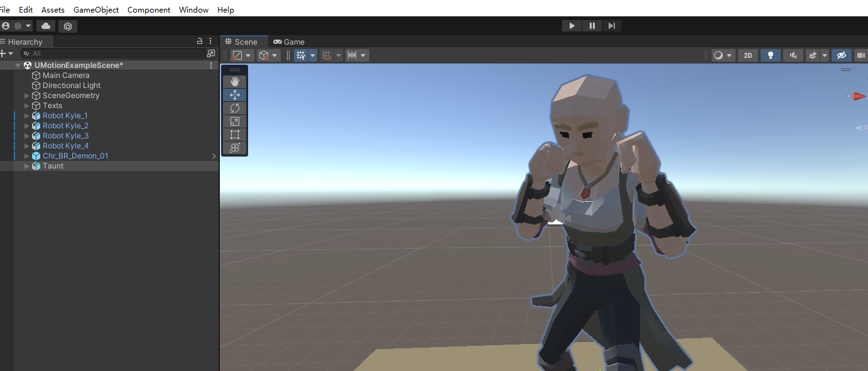Click the Hierarchy search field

pos(113,53)
